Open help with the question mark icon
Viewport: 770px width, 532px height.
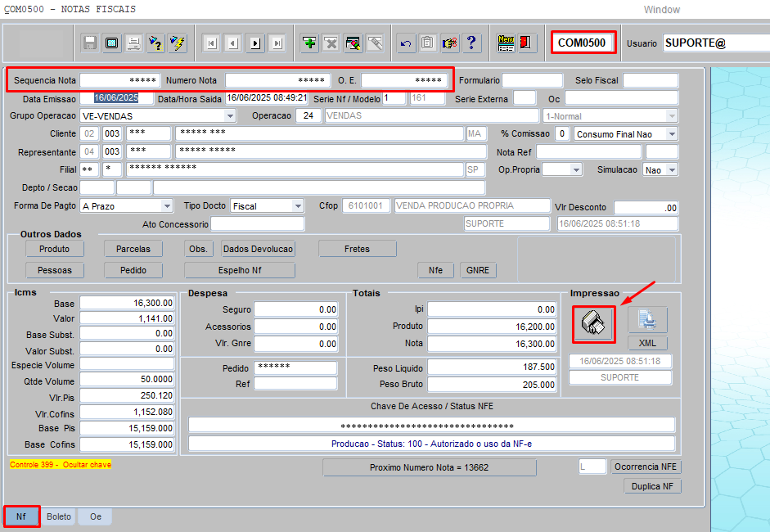click(x=471, y=43)
